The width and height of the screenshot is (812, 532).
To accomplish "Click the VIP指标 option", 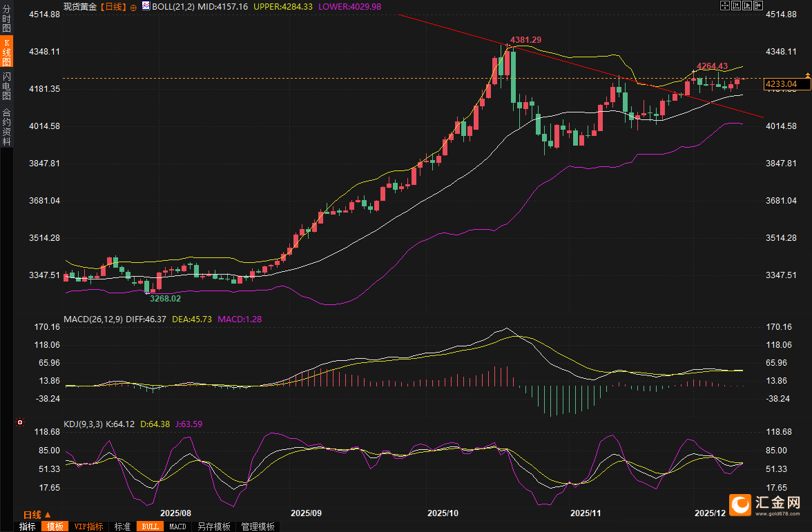I will (89, 526).
